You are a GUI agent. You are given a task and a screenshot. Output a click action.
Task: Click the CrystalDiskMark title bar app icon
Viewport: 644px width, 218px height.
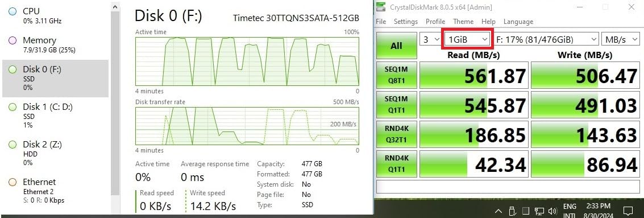pyautogui.click(x=381, y=7)
